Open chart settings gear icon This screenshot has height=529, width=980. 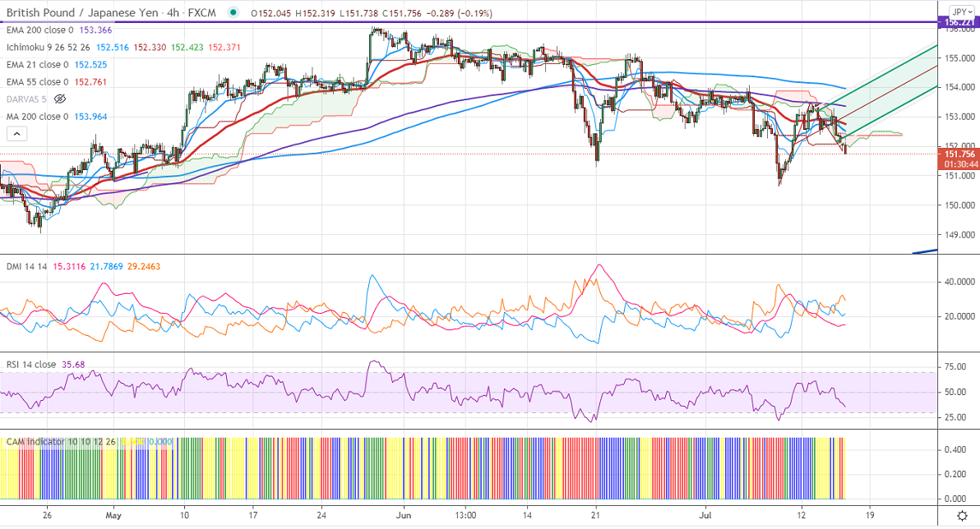point(963,516)
